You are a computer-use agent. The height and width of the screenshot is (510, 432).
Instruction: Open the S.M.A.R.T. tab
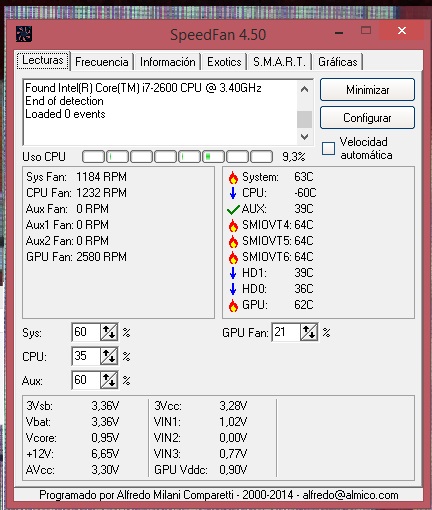(x=279, y=62)
